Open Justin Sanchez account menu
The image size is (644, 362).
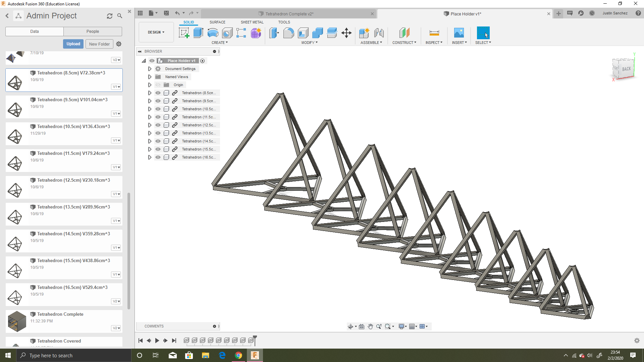pos(615,13)
